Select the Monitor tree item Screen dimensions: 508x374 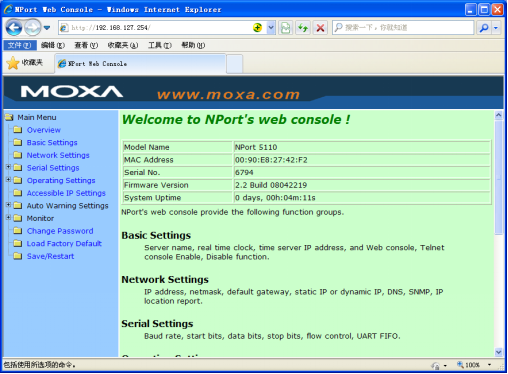(40, 219)
